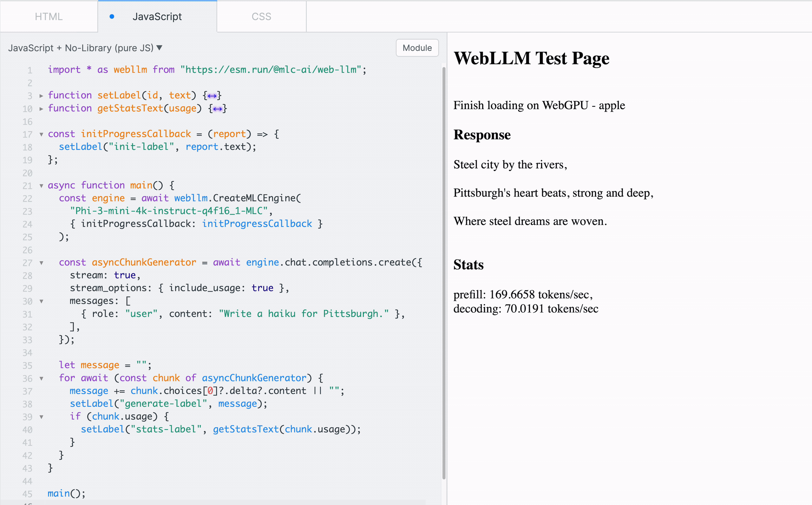Screen dimensions: 812x505
Task: Expand the folded getStatsText function arrow
Action: pos(41,108)
